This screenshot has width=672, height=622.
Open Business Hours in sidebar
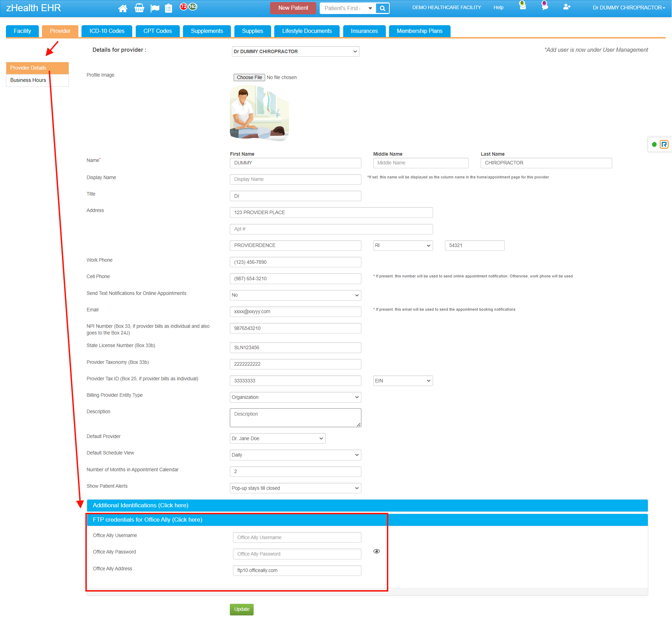click(37, 80)
